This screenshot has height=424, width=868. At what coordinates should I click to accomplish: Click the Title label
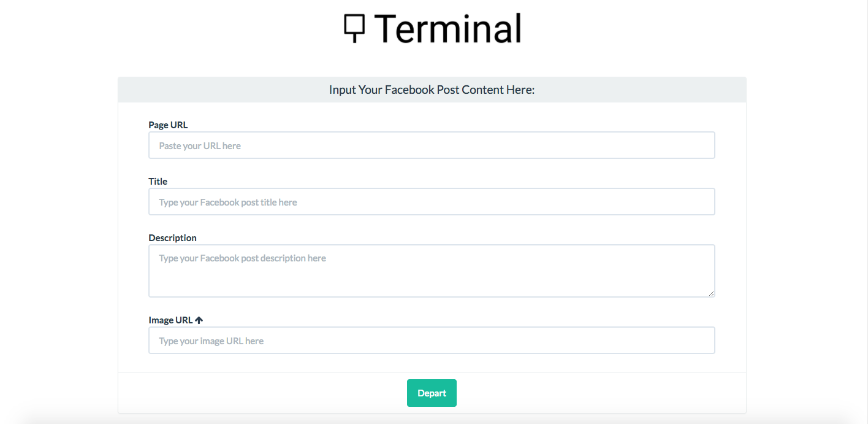point(158,181)
